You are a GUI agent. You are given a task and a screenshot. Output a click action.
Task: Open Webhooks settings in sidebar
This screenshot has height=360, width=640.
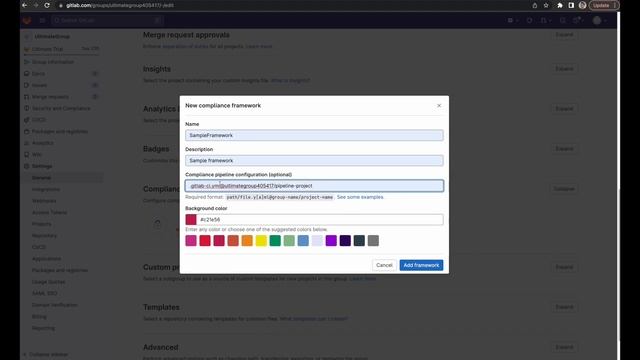point(44,201)
